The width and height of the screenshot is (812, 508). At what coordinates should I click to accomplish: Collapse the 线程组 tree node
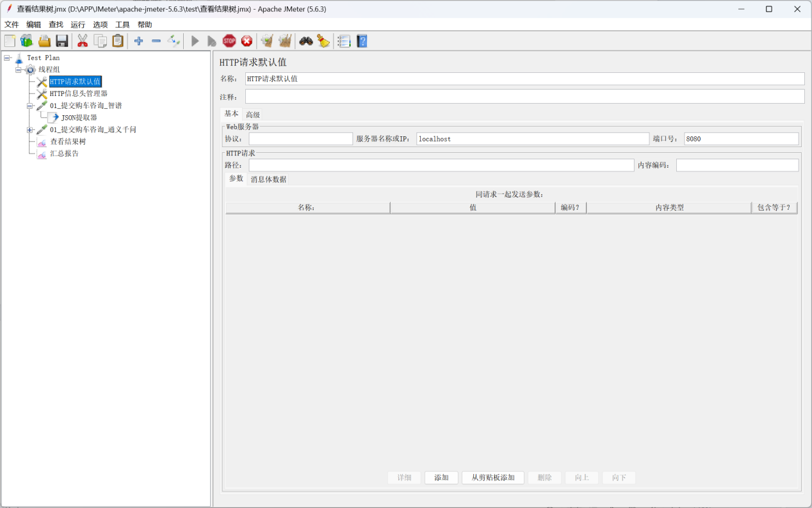click(x=19, y=70)
